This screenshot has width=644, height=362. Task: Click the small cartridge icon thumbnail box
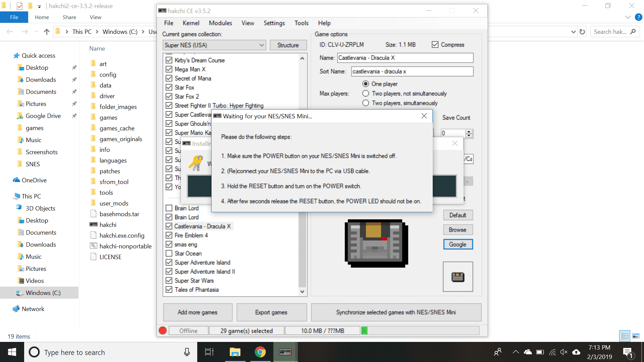[x=458, y=277]
